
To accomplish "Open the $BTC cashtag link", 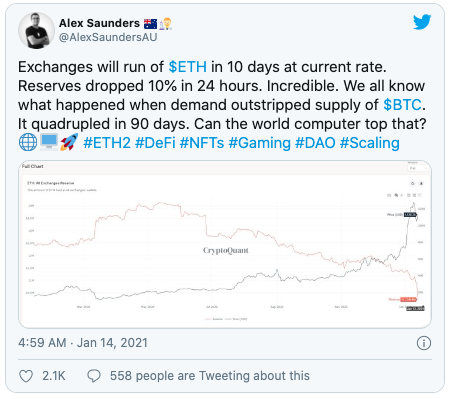I will click(x=403, y=105).
